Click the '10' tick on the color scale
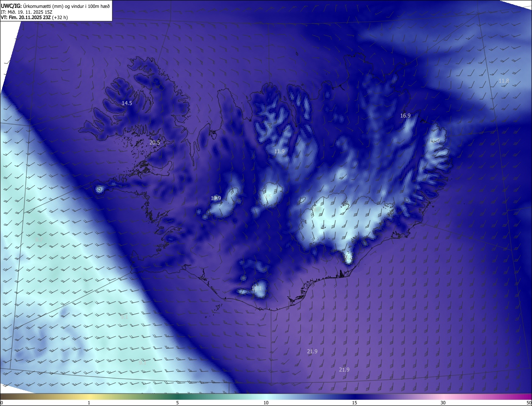Screen dimensions: 532x406 point(266,403)
